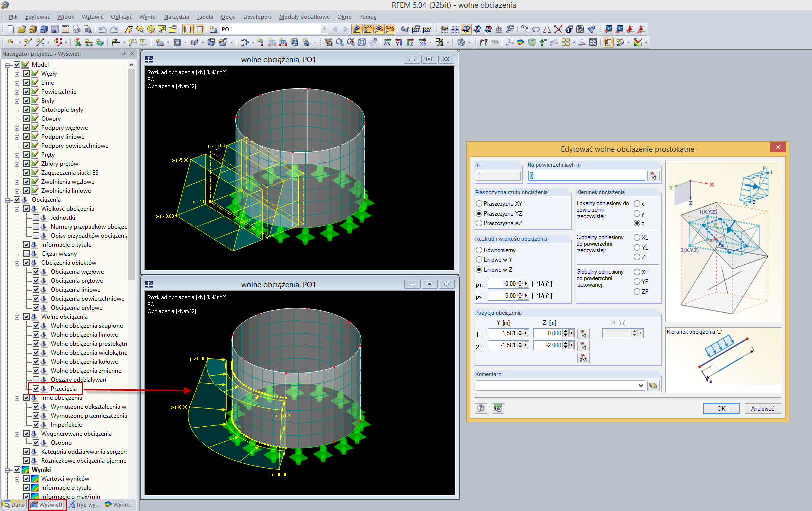
Task: Click the dialog help question icon
Action: (481, 408)
